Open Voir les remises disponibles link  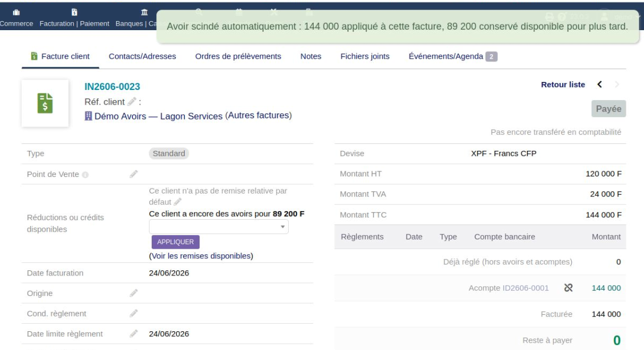(201, 256)
